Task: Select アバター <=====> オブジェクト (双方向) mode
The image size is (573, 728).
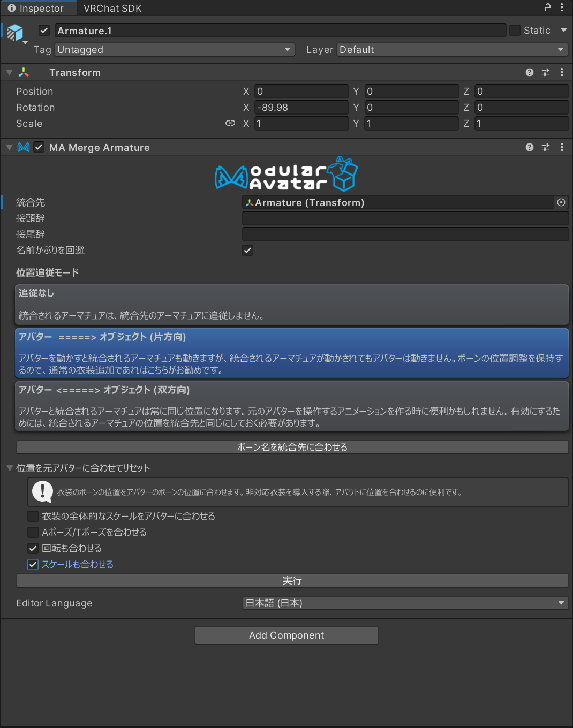Action: (x=292, y=406)
